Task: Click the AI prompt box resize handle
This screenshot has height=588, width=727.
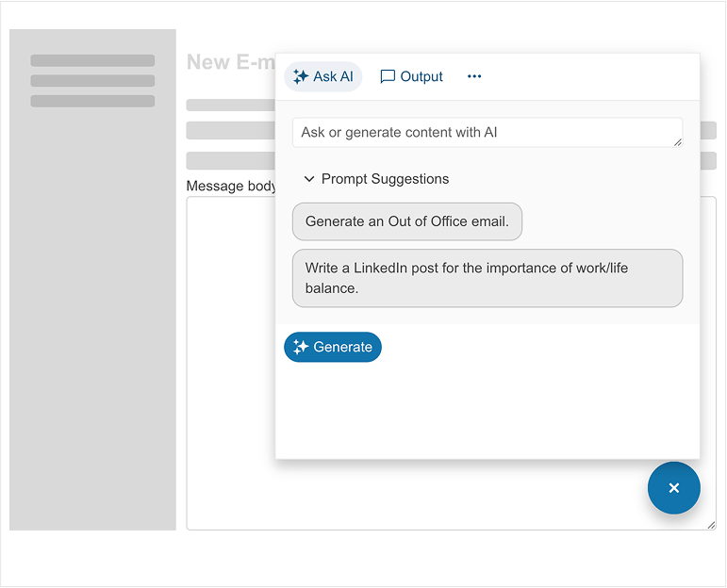Action: pos(677,142)
